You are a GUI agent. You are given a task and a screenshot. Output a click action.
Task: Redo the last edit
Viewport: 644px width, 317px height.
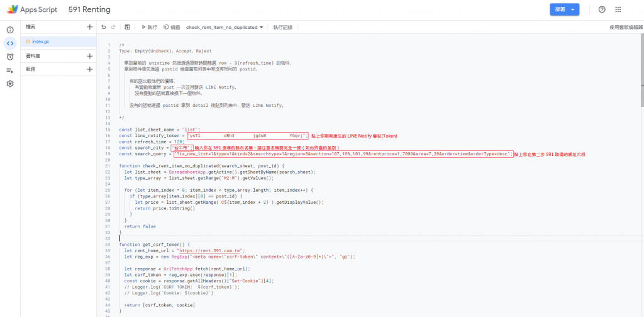click(x=113, y=27)
